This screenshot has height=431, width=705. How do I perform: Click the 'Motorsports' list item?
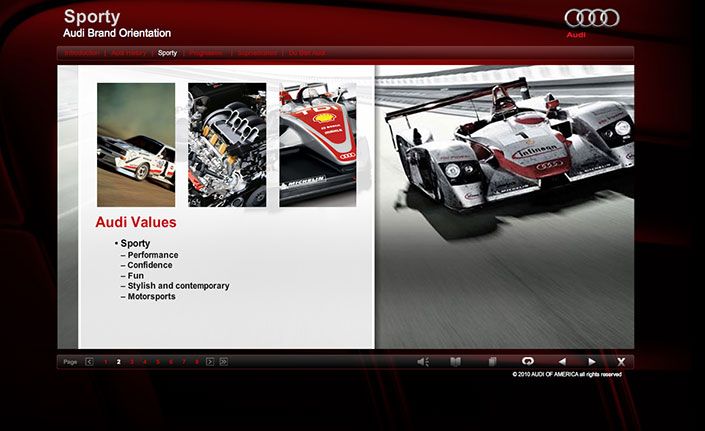click(152, 297)
